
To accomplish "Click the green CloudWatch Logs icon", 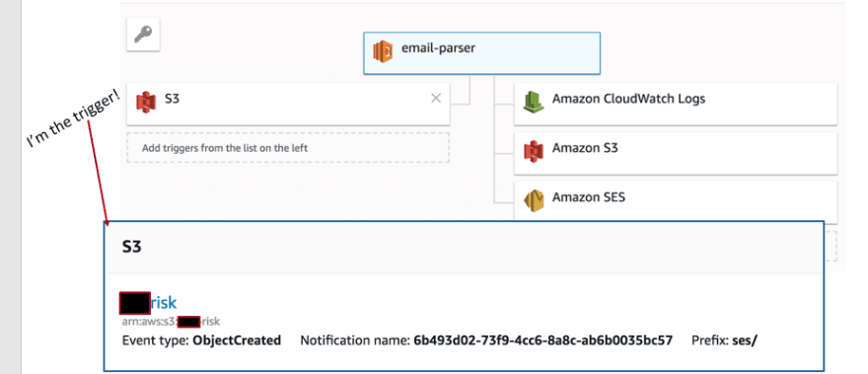I will [534, 102].
